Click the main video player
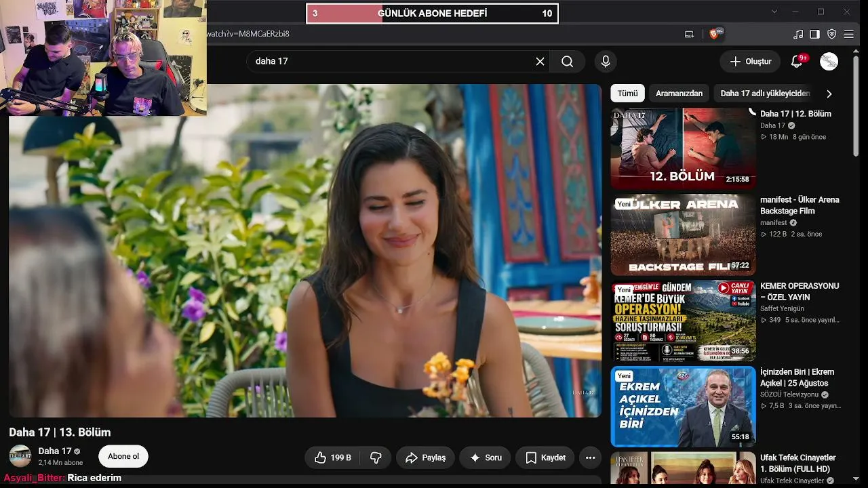Viewport: 868px width, 488px height. (x=305, y=251)
